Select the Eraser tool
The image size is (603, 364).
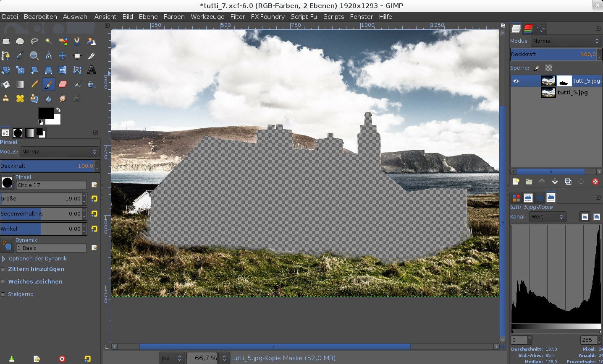pyautogui.click(x=63, y=84)
